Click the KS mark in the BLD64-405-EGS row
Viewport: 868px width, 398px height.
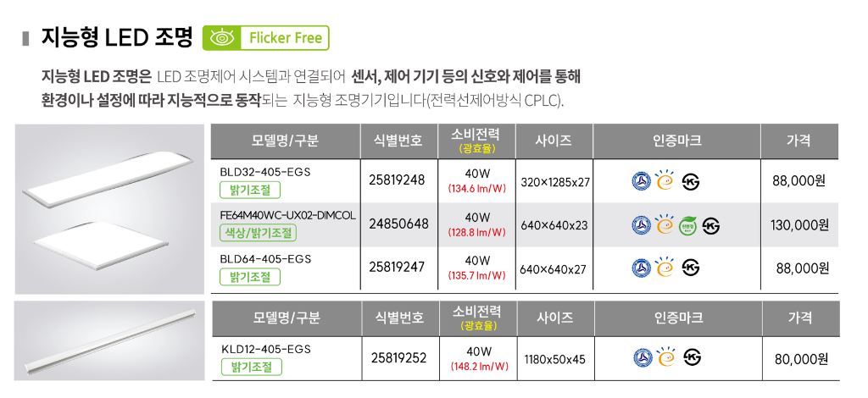[691, 268]
